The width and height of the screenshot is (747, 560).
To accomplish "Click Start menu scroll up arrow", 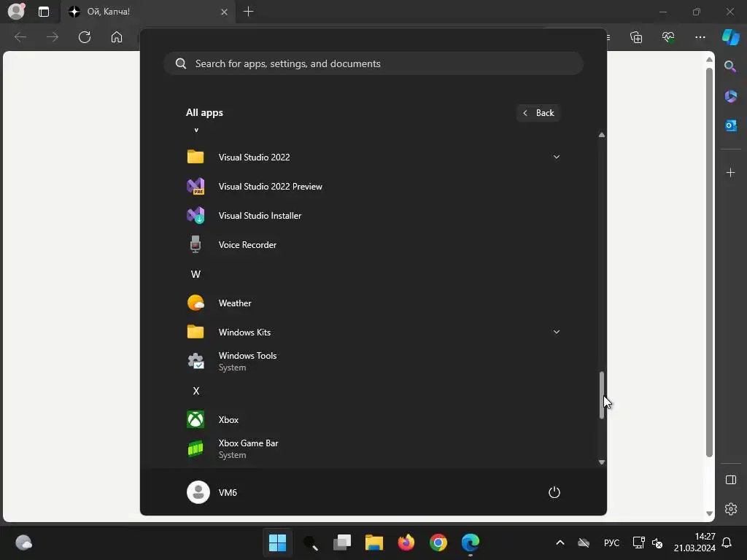I will 602,135.
